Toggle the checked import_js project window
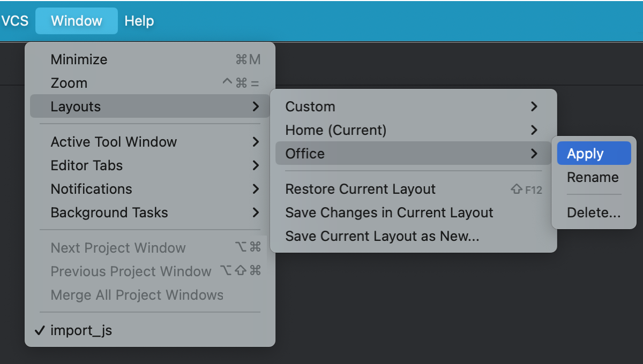Screen dimensions: 643x364 [x=81, y=330]
